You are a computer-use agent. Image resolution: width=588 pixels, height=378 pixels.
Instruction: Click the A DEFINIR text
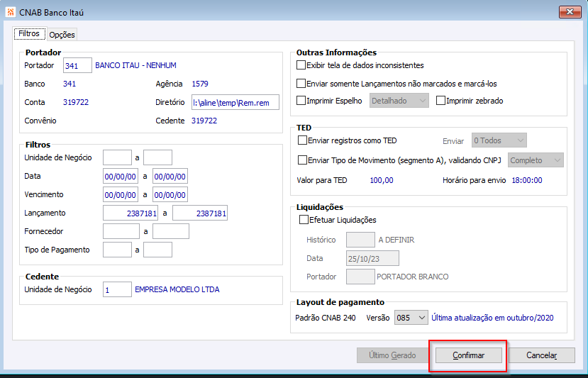[x=396, y=240]
